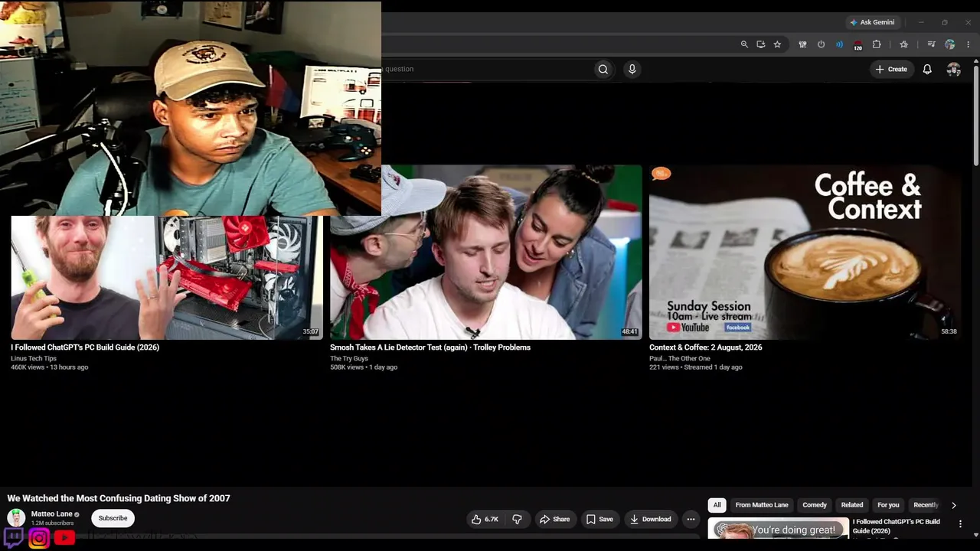
Task: Click the Twitch overlay icon
Action: pyautogui.click(x=14, y=537)
